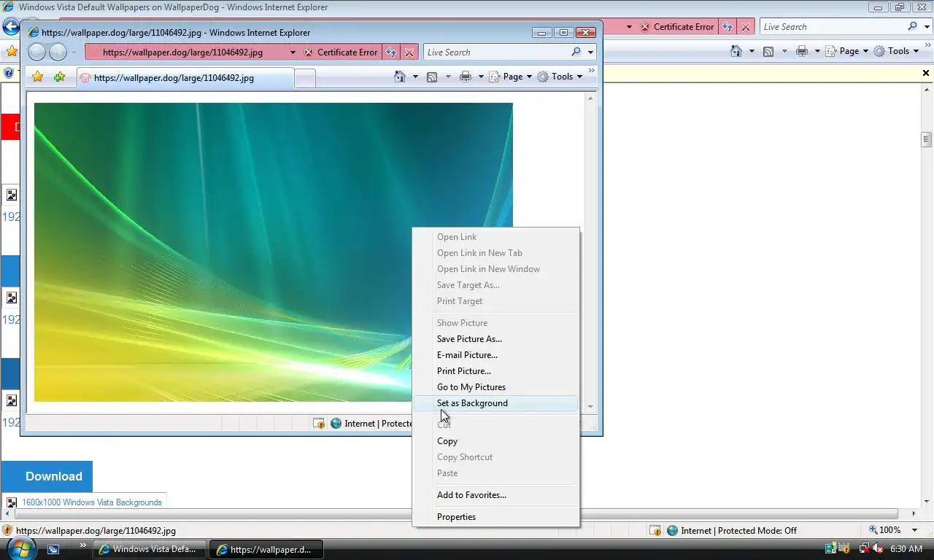Click Feeds icon in front window toolbar
The height and width of the screenshot is (560, 934).
pyautogui.click(x=432, y=77)
